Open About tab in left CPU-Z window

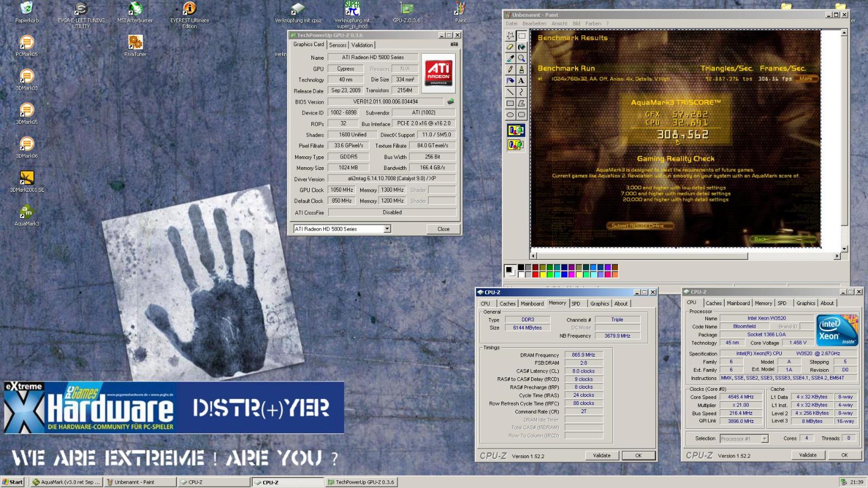621,304
